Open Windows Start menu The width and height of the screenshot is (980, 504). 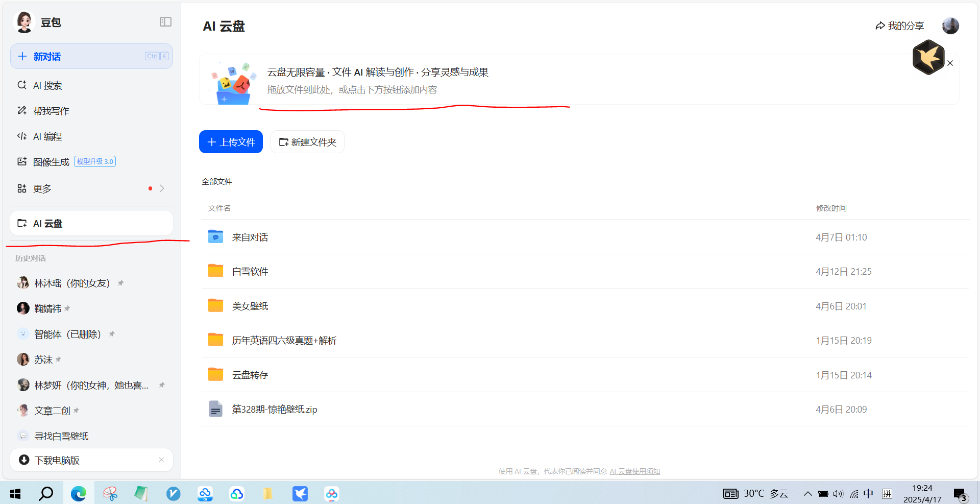[15, 493]
